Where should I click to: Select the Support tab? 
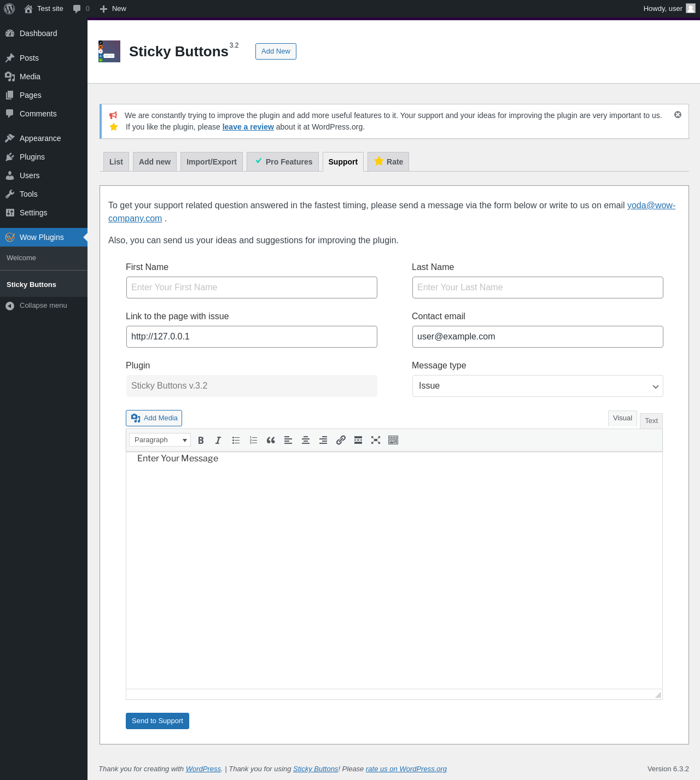[343, 162]
